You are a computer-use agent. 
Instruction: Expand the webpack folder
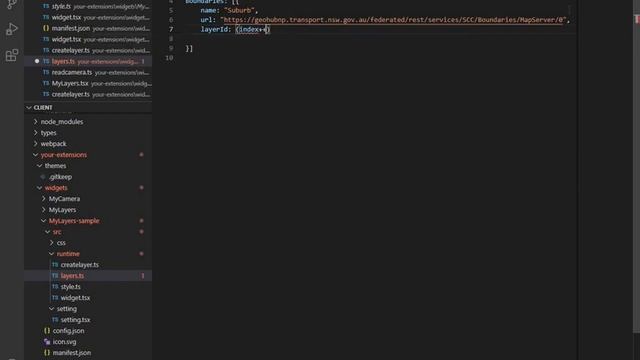pos(88,144)
